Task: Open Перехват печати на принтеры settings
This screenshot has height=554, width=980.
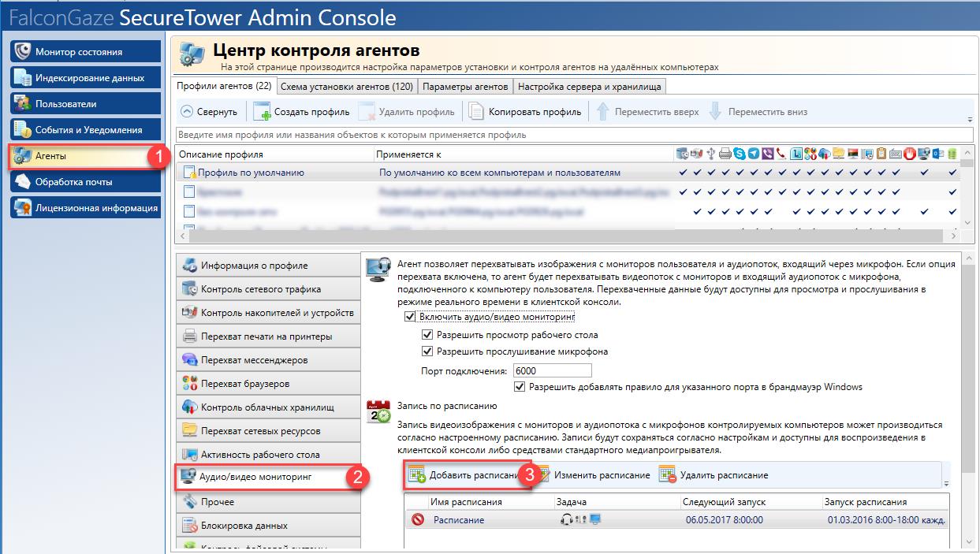Action: tap(268, 336)
